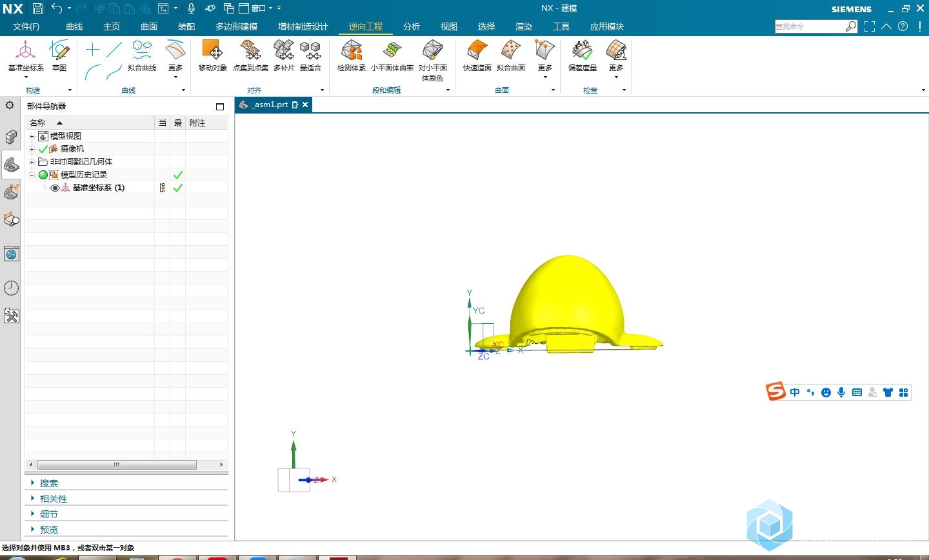The width and height of the screenshot is (929, 560).
Task: Open the 拟合曲线 fit curve tool
Action: pos(142,55)
